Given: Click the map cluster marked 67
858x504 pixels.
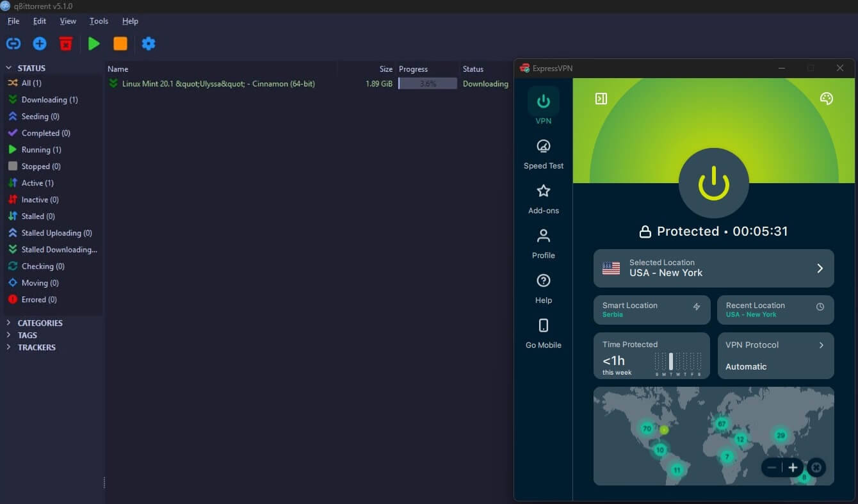Looking at the screenshot, I should (722, 424).
